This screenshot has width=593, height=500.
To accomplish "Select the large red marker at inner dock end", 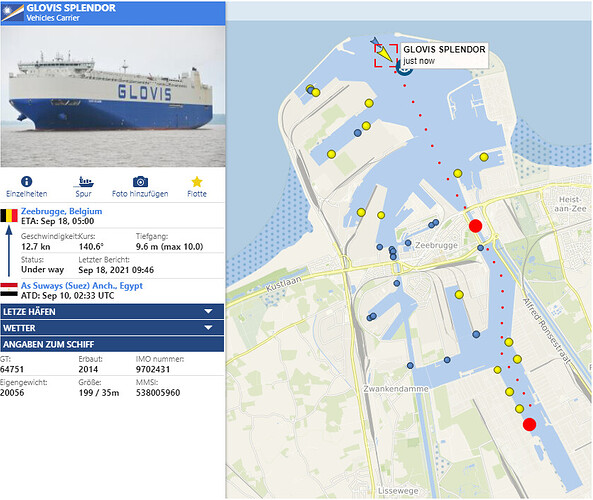I will (529, 424).
